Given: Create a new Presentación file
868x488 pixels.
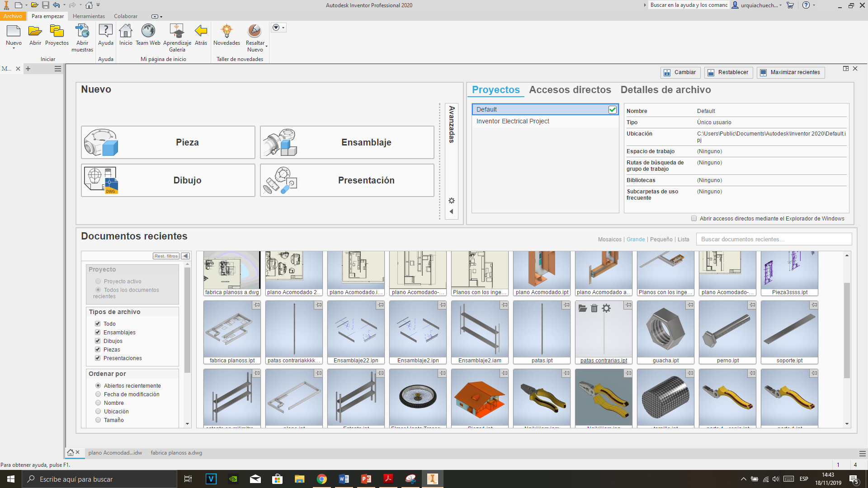Looking at the screenshot, I should 347,180.
